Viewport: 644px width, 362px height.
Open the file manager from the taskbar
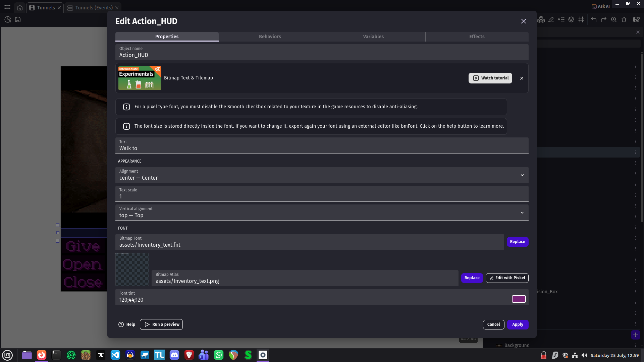(x=27, y=355)
